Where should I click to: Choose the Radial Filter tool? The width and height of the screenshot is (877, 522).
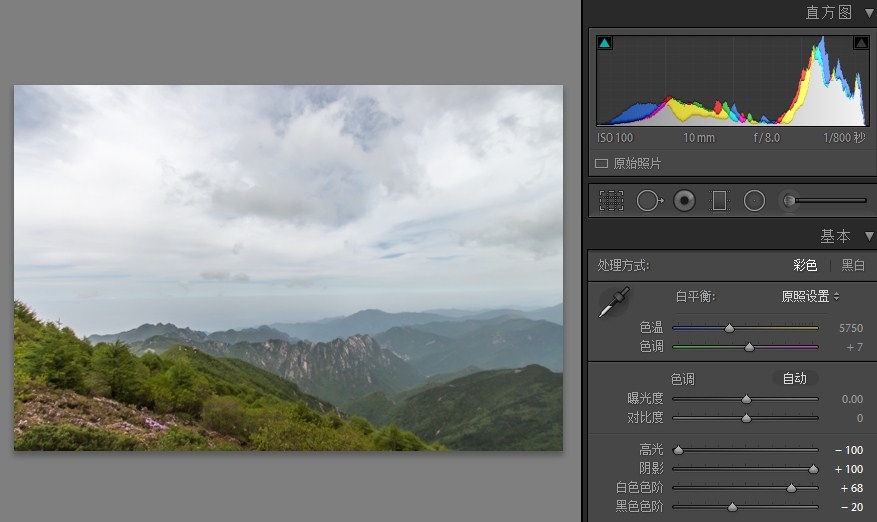coord(754,201)
